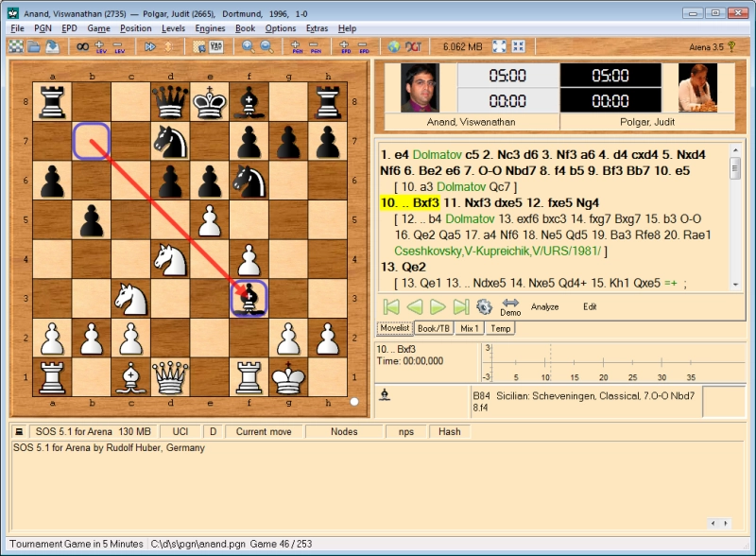
Task: Open the File menu
Action: pyautogui.click(x=17, y=28)
